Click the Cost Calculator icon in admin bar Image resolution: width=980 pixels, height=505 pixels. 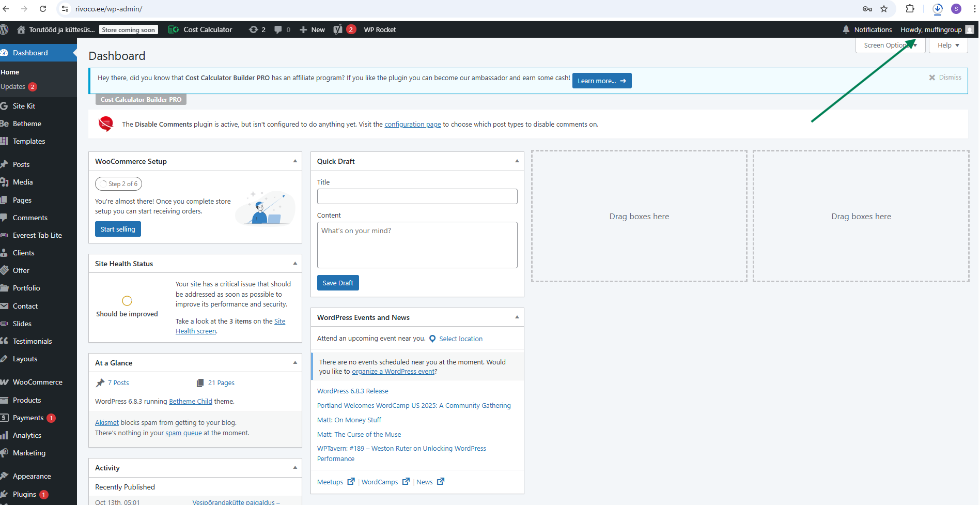[x=174, y=29]
